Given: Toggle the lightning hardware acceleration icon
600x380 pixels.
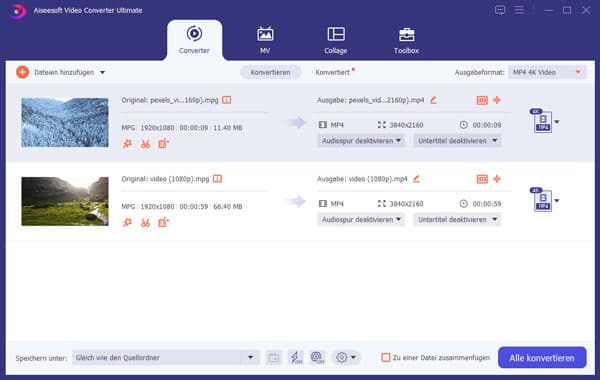Looking at the screenshot, I should pyautogui.click(x=295, y=358).
